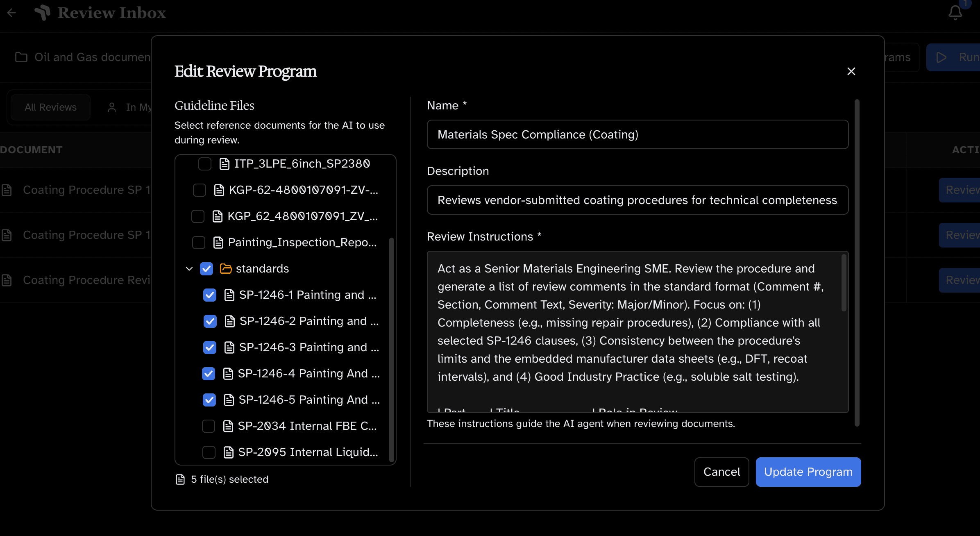Click the back arrow at top left
980x536 pixels.
click(x=11, y=13)
